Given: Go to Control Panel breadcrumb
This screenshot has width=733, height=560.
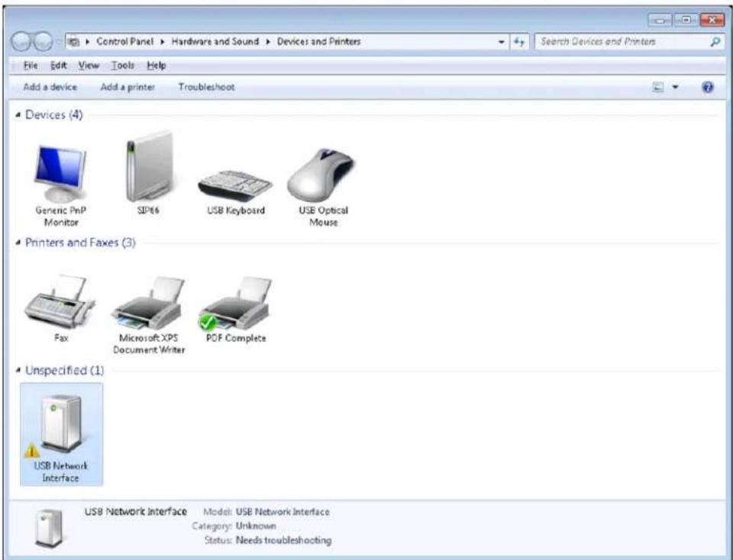Looking at the screenshot, I should 124,41.
